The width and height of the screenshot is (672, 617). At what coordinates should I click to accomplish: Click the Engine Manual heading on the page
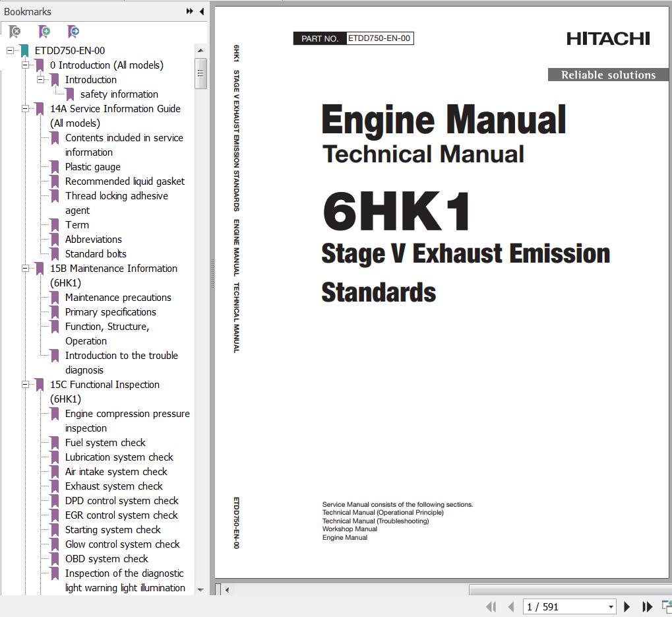(444, 121)
